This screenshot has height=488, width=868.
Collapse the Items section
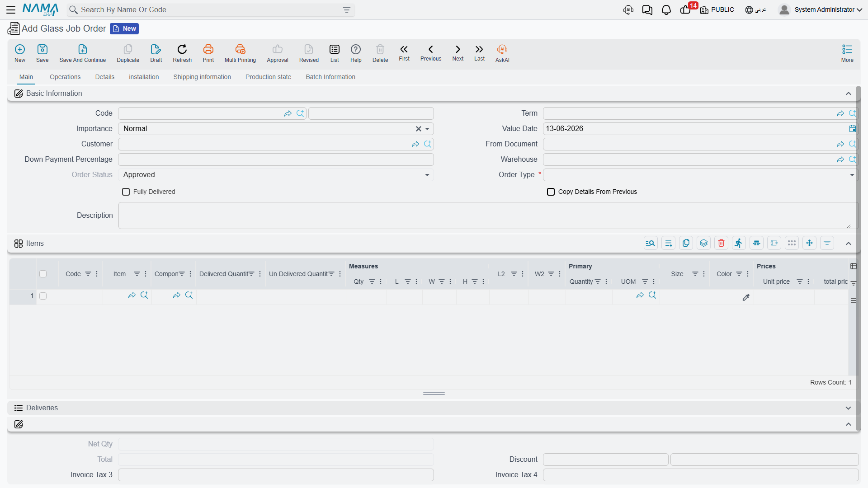click(x=849, y=244)
